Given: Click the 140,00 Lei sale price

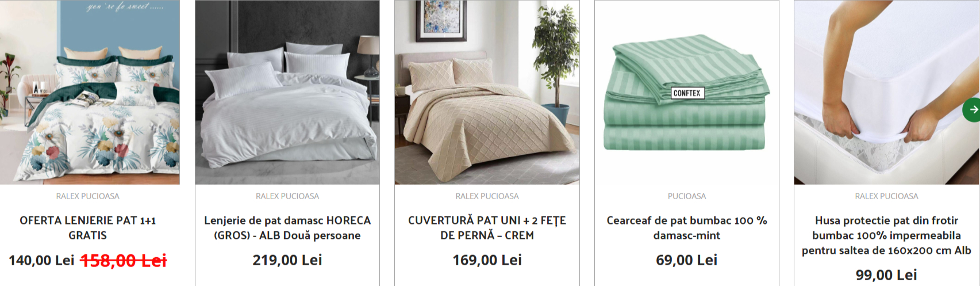Looking at the screenshot, I should click(x=41, y=261).
